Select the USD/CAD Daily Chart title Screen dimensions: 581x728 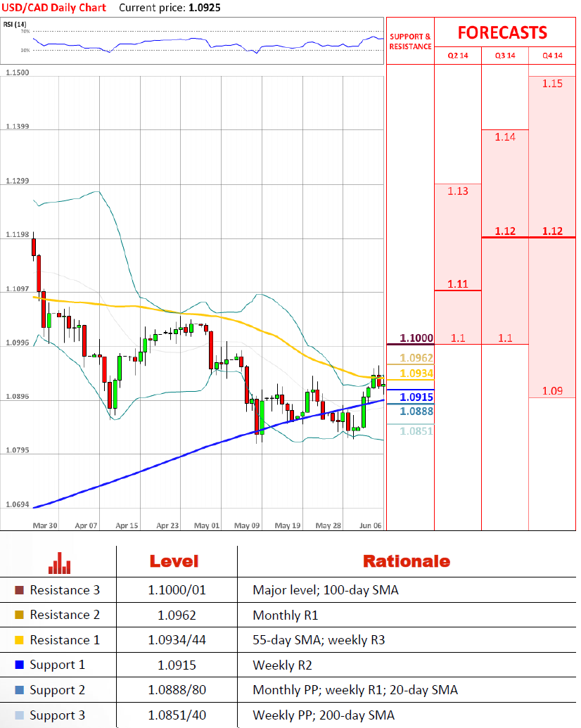click(x=54, y=8)
